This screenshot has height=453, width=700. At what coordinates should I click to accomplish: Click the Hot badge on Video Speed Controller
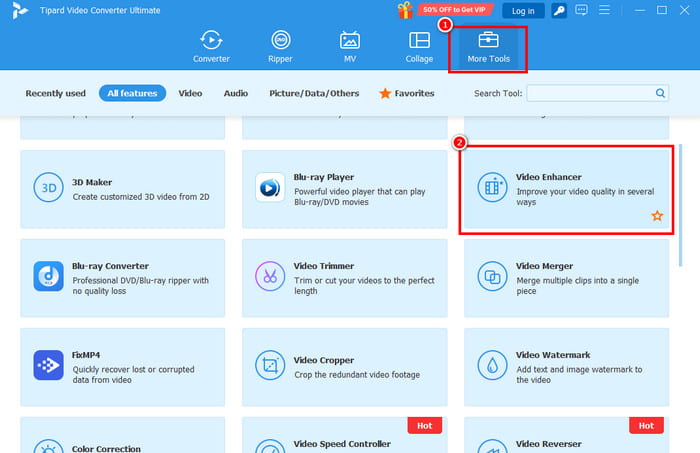tap(425, 425)
